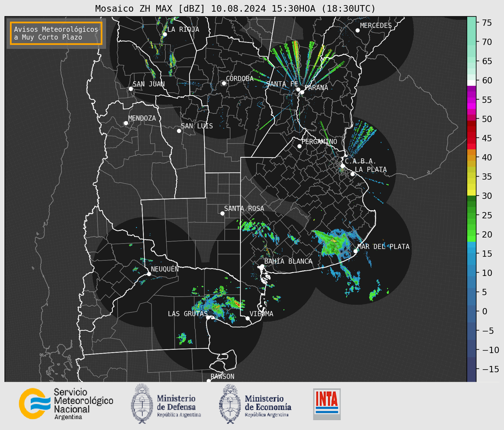504x430 pixels.
Task: Click the RAWSON city marker dot
Action: tap(209, 381)
